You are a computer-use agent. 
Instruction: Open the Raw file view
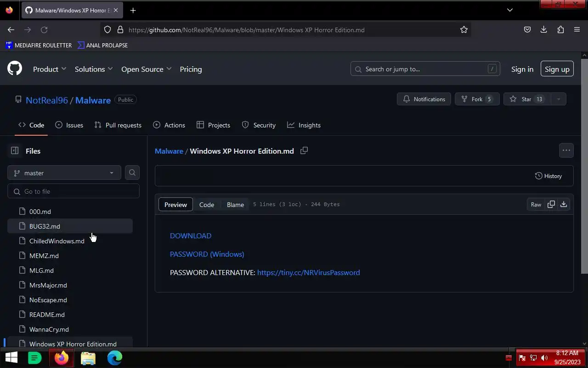(x=536, y=204)
